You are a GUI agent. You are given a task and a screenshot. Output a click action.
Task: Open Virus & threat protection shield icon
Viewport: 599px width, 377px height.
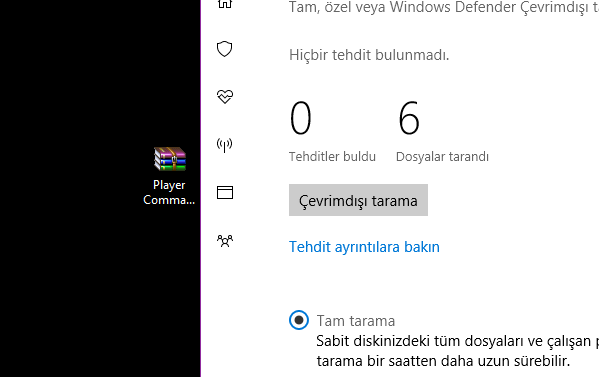[x=224, y=49]
